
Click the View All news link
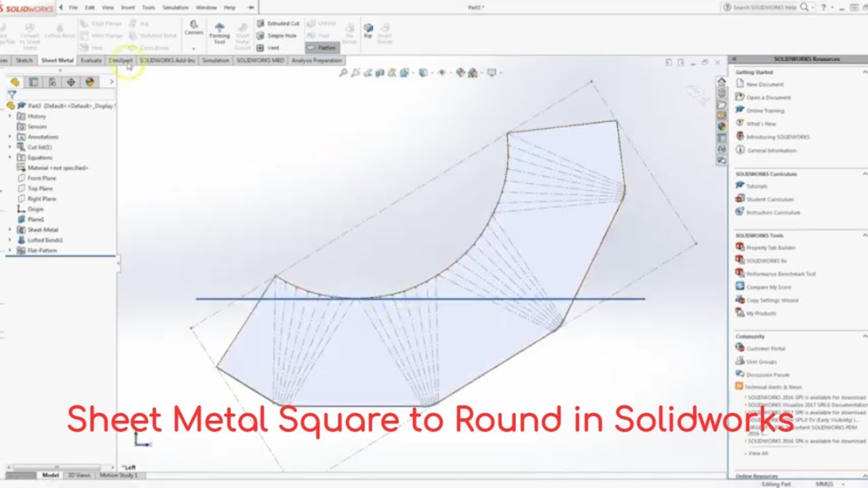[x=758, y=453]
